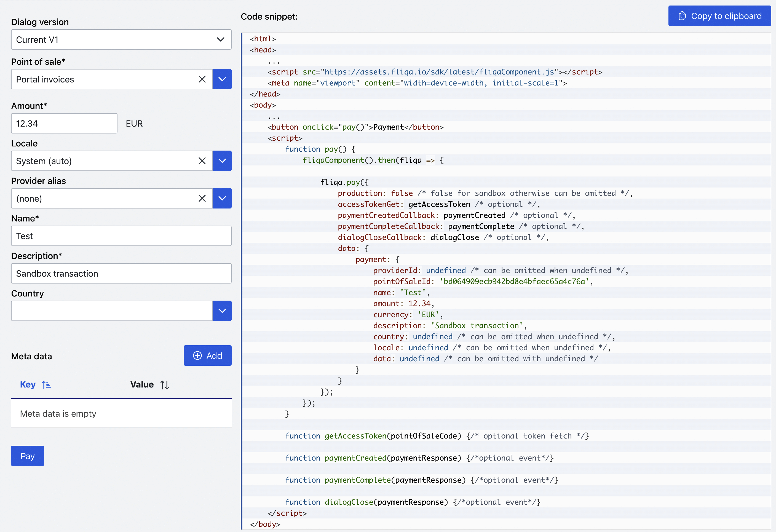
Task: Click the EUR currency label
Action: pyautogui.click(x=134, y=124)
